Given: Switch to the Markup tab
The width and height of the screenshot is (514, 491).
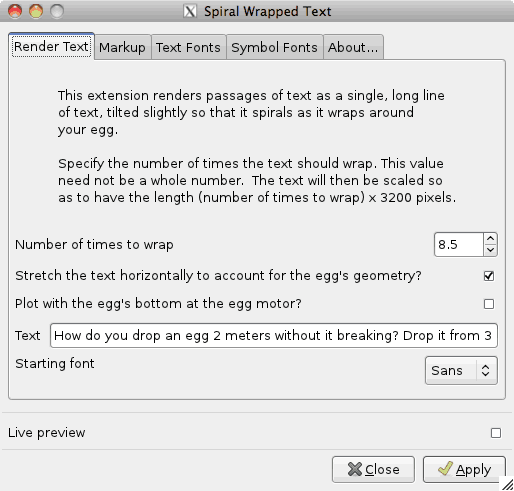Looking at the screenshot, I should [x=123, y=47].
